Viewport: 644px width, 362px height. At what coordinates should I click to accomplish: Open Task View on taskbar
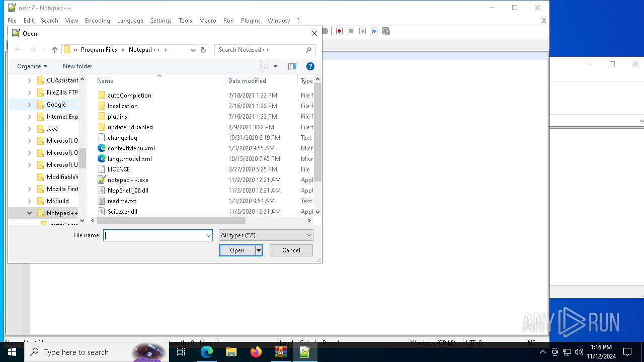click(x=182, y=352)
